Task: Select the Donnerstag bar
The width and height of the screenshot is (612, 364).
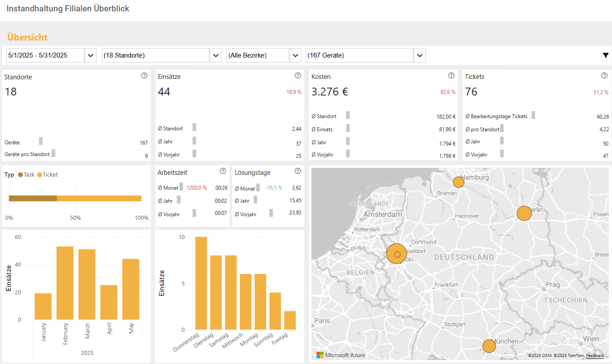Action: pos(201,283)
